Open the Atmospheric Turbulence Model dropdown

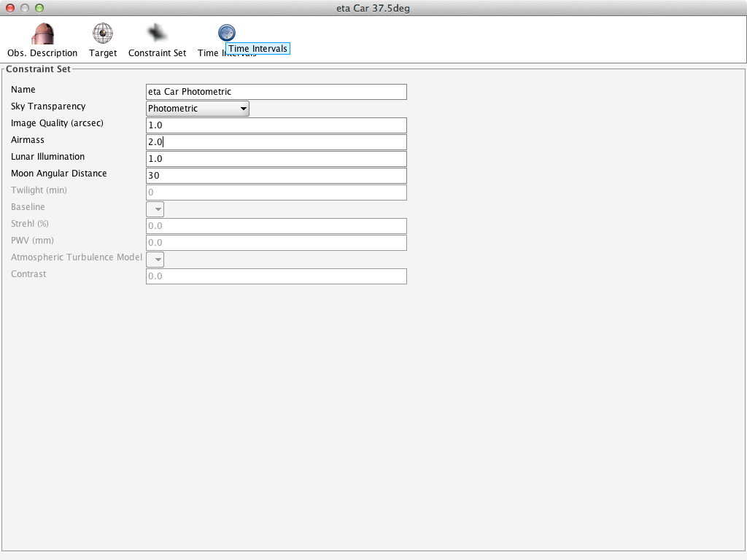pyautogui.click(x=155, y=260)
